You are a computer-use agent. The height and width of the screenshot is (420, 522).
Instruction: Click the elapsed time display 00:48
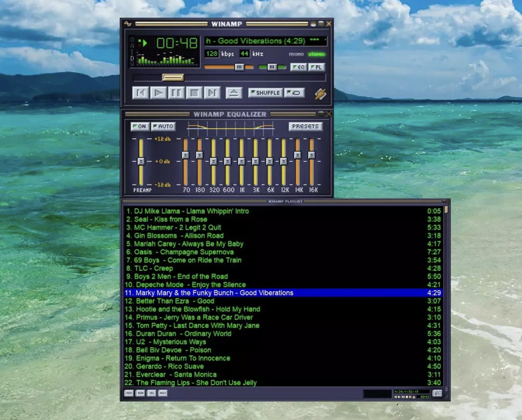177,43
